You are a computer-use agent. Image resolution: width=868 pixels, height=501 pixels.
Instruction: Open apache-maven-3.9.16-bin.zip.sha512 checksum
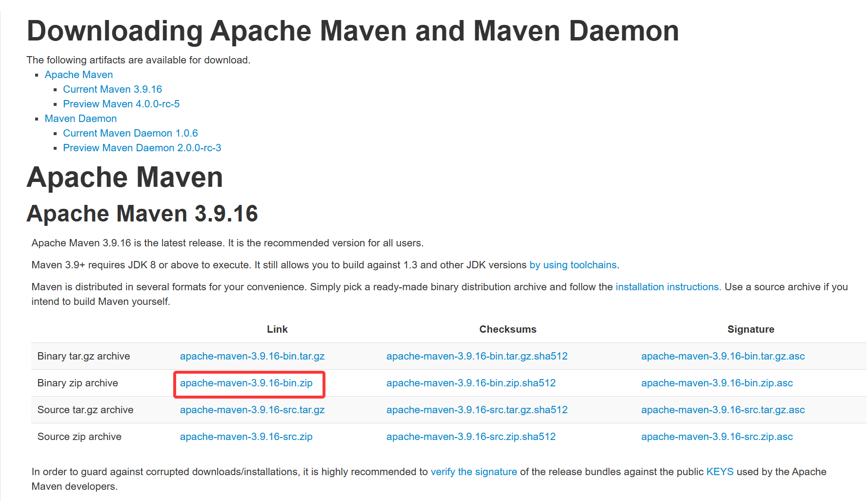(x=471, y=383)
